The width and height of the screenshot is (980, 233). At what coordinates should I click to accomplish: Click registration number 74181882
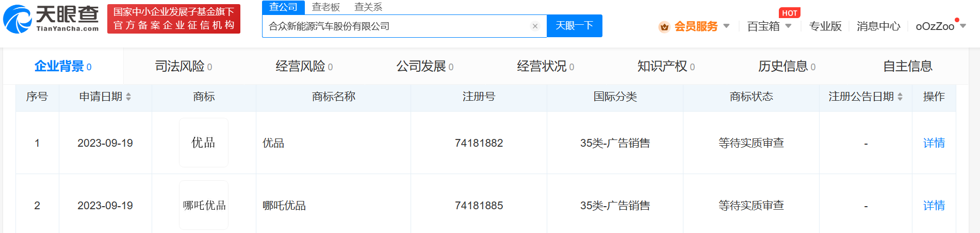pos(479,143)
